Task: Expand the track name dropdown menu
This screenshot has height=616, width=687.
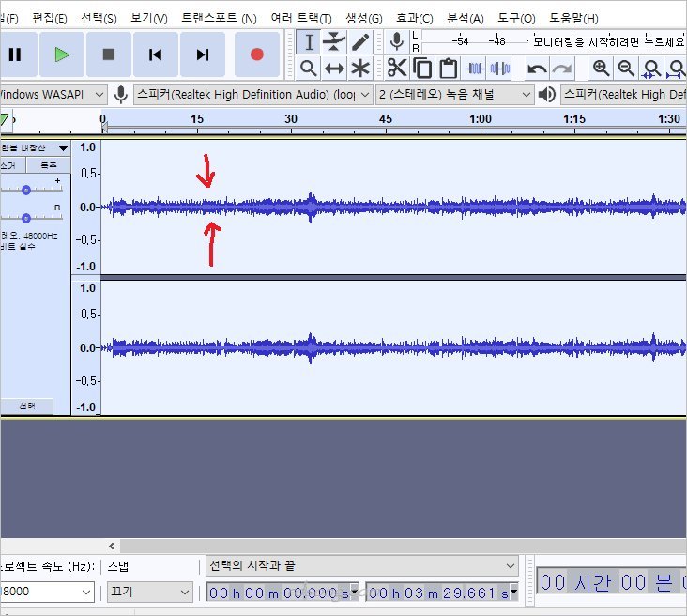Action: [x=63, y=148]
